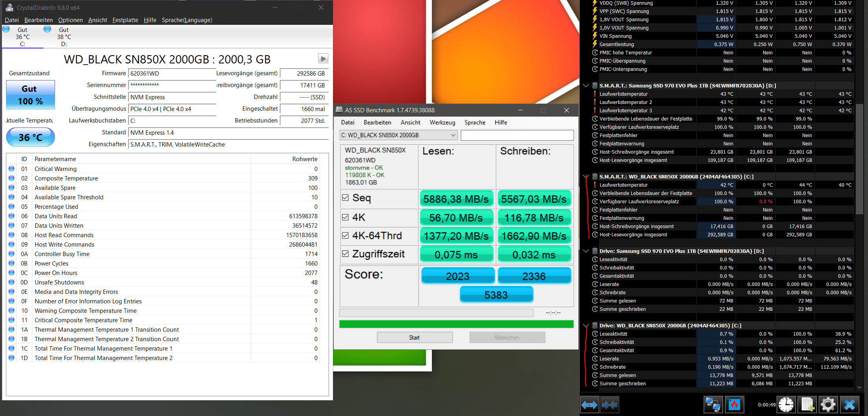This screenshot has height=416, width=868.
Task: Open HWiNFO sensor settings gear icon
Action: 828,405
